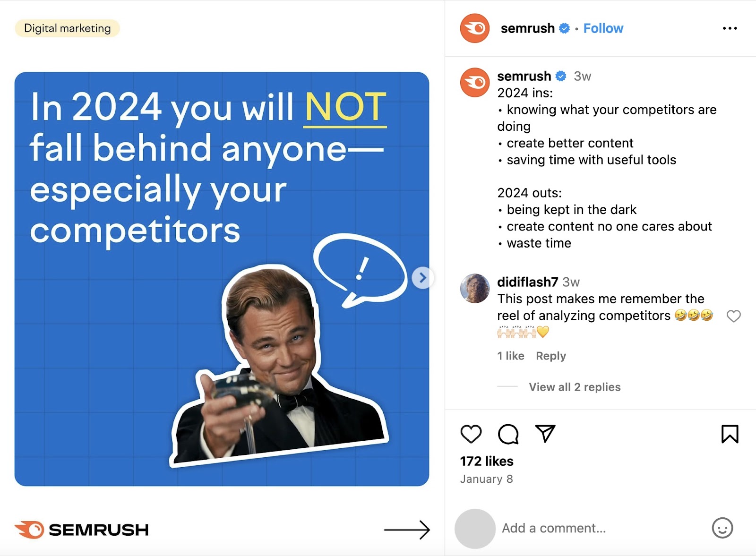
Task: Open the 172 likes list
Action: [486, 461]
